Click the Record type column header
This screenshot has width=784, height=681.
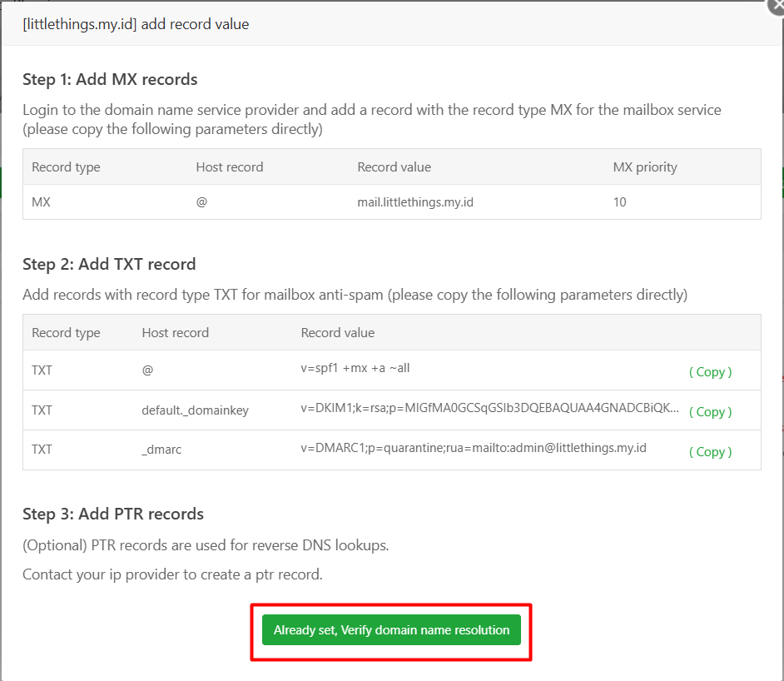pyautogui.click(x=66, y=167)
